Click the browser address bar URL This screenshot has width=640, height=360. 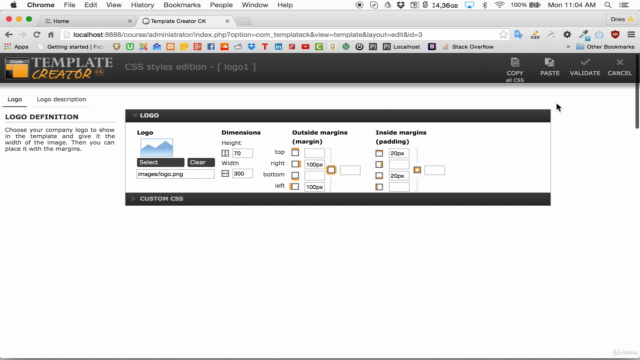click(x=248, y=35)
